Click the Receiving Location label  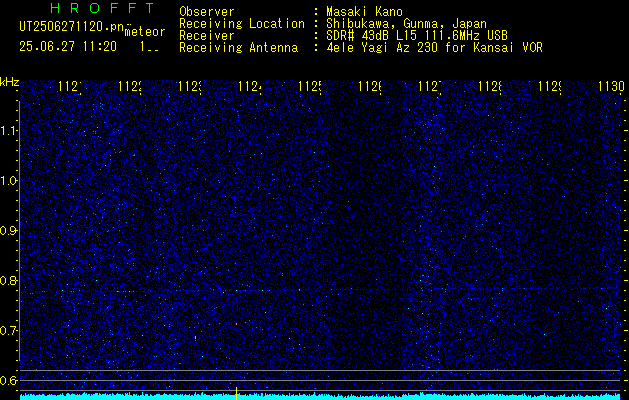[x=242, y=24]
